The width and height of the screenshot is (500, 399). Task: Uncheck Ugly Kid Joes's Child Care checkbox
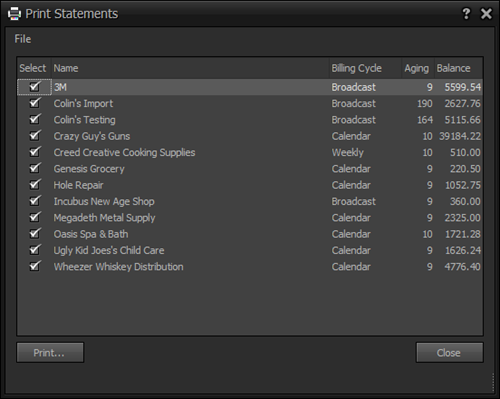pyautogui.click(x=34, y=250)
